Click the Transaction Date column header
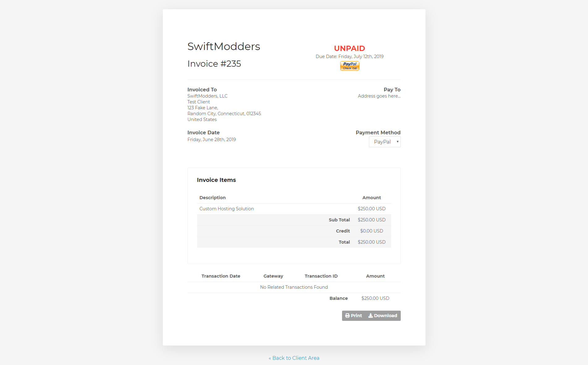This screenshot has width=588, height=365. coord(221,276)
